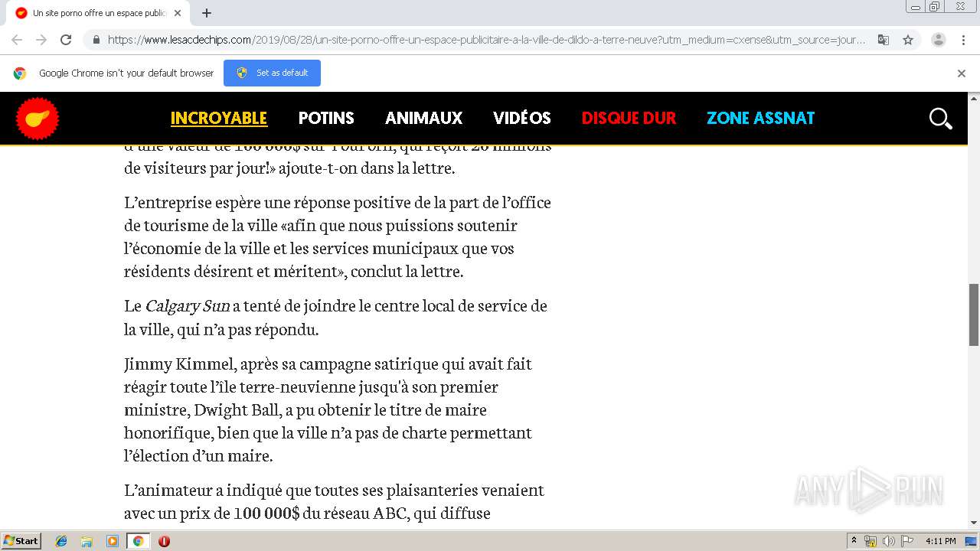Click 'Dwight Ball' in the paragraph
The image size is (980, 551).
click(x=237, y=410)
